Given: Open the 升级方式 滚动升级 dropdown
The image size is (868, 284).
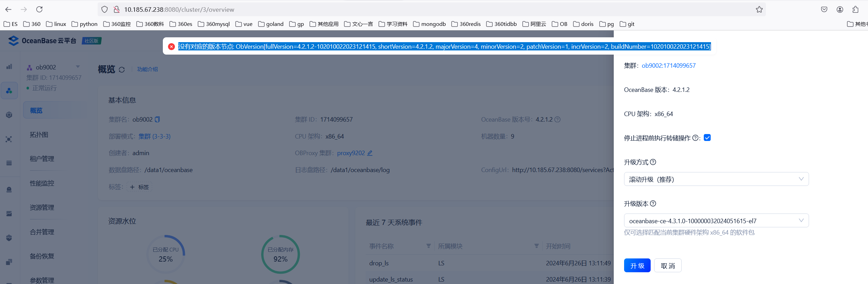Looking at the screenshot, I should [x=716, y=179].
